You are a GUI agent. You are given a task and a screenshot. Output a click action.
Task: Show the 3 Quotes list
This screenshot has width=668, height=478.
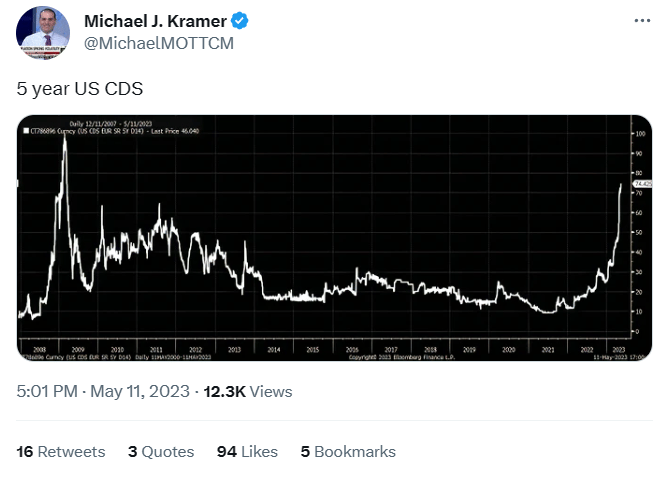pos(161,452)
